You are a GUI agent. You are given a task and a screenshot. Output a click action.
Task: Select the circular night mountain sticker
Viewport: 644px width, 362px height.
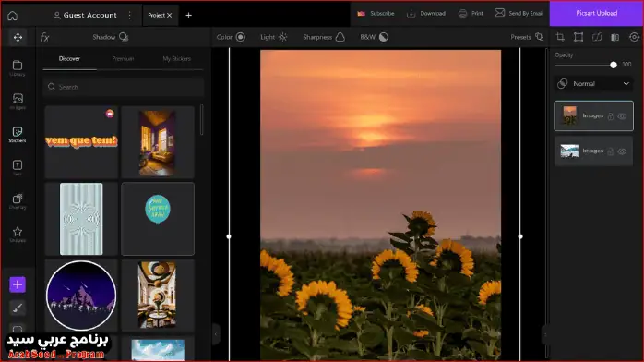click(81, 295)
